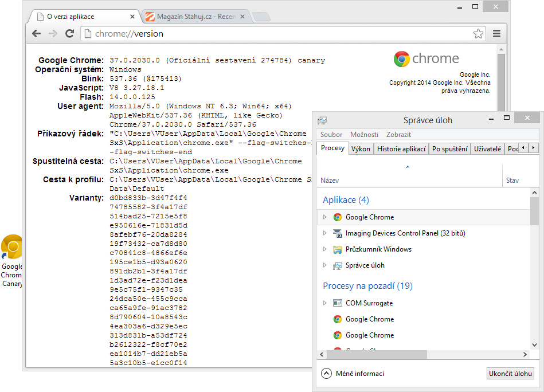Click the COM Surrogate process icon
544x392 pixels.
click(338, 303)
